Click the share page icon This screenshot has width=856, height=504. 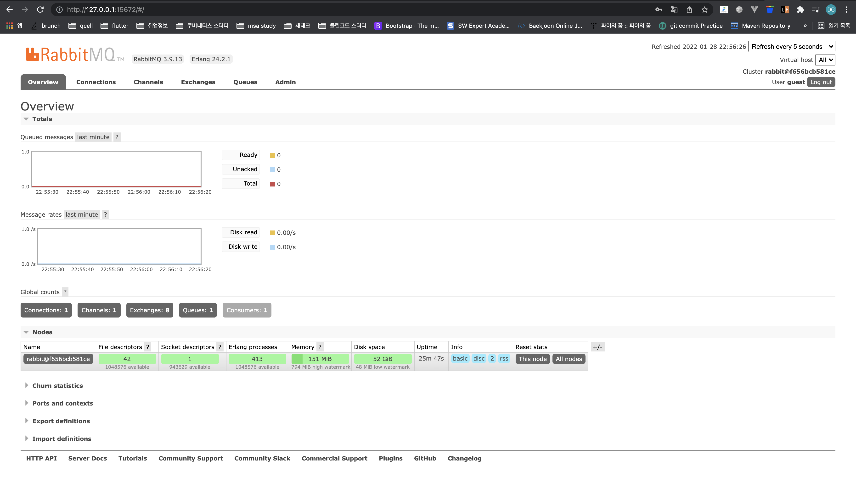pyautogui.click(x=689, y=10)
